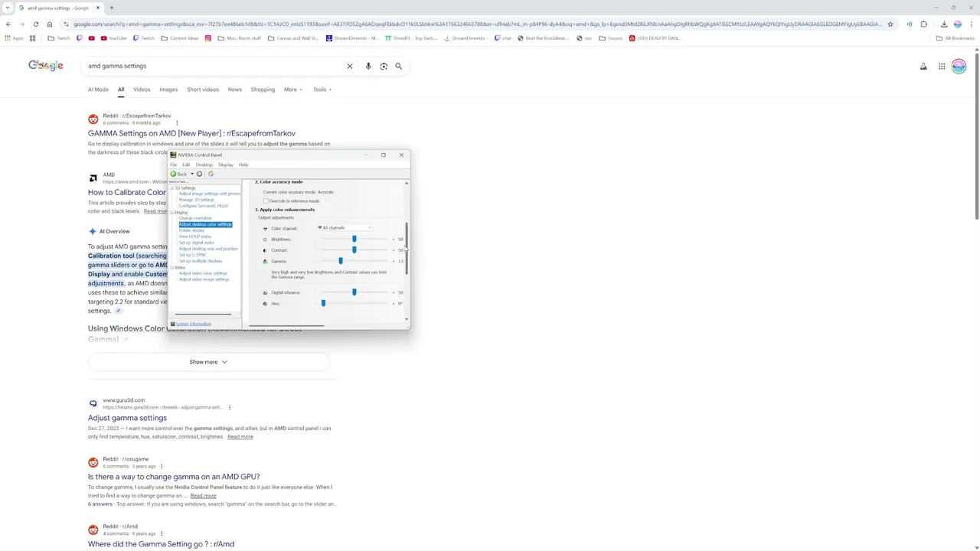Open the tab search chevron in Chrome
The height and width of the screenshot is (551, 980).
8,8
